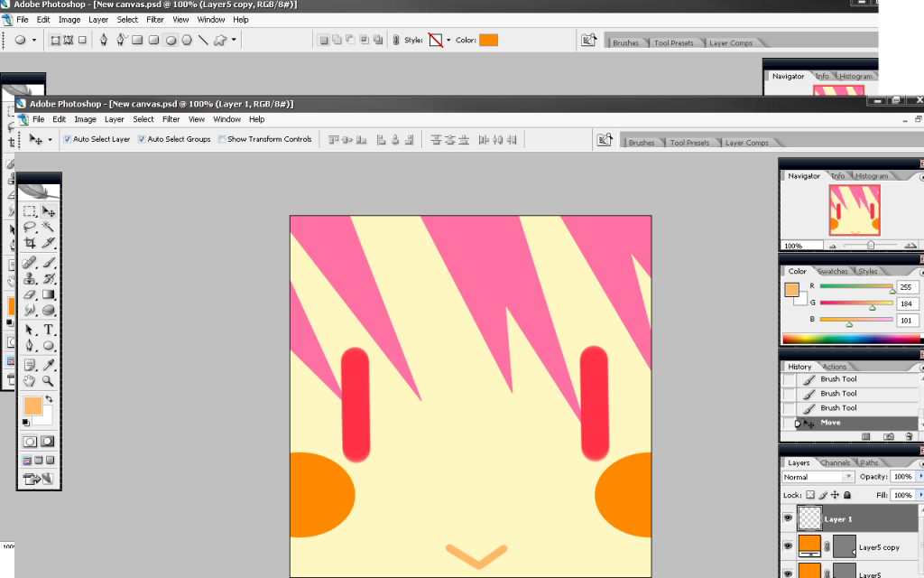Swap foreground and background colors in the toolbox
The height and width of the screenshot is (578, 924).
[49, 399]
